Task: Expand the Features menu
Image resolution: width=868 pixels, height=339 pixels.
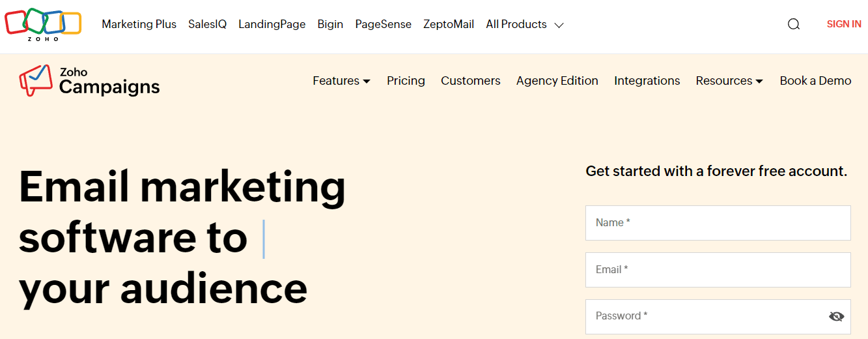Action: pyautogui.click(x=341, y=81)
